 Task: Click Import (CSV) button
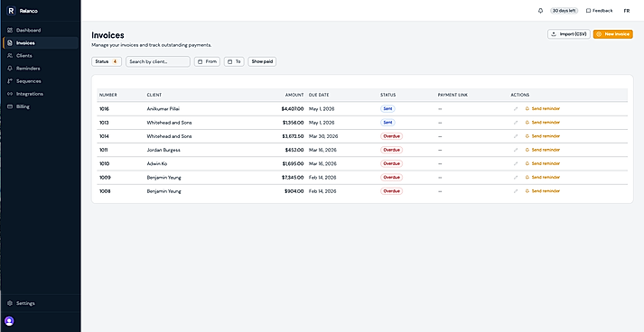click(x=569, y=34)
